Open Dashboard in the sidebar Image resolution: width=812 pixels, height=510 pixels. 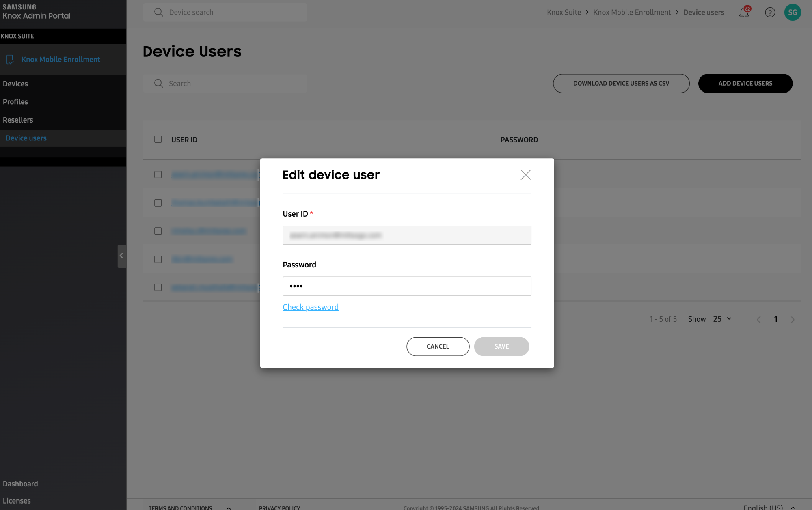pos(20,484)
